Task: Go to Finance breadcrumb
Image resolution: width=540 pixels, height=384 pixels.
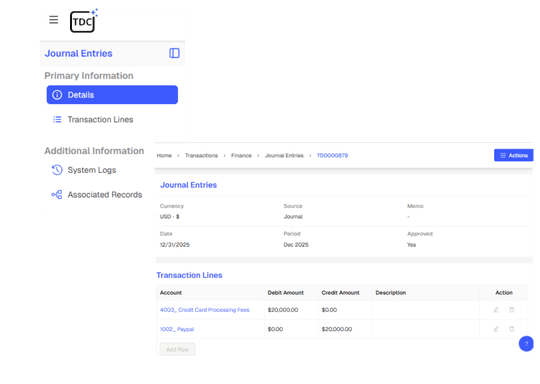Action: (x=241, y=155)
